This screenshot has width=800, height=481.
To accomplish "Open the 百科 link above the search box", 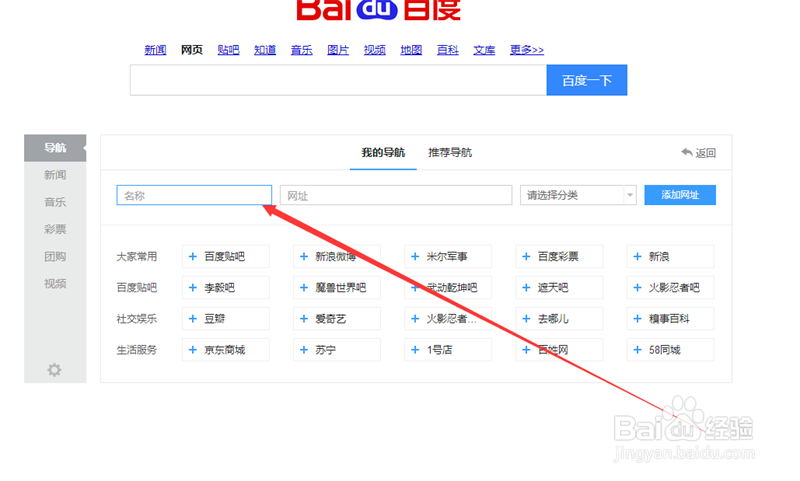I will (447, 50).
